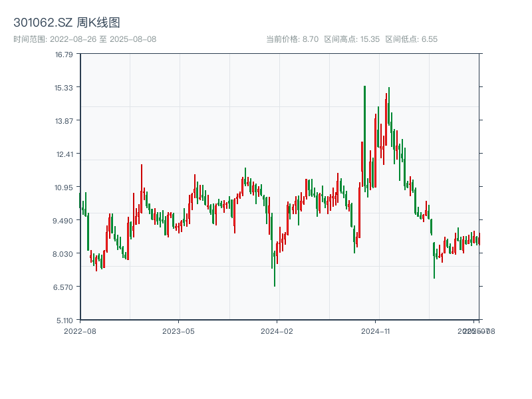Click the y-axis value 8.030
The width and height of the screenshot is (532, 399).
[x=63, y=254]
